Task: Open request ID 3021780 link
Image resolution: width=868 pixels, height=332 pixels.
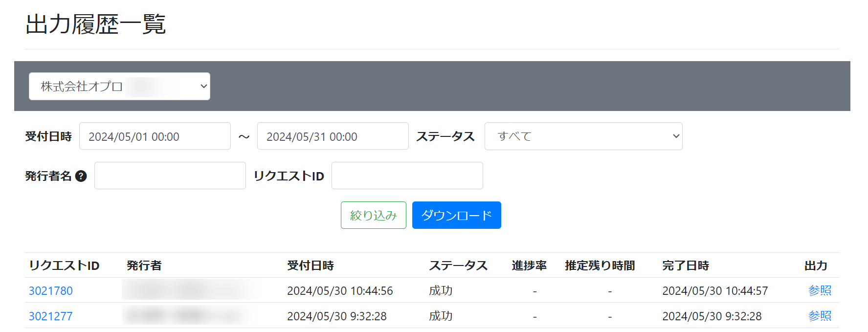Action: click(x=51, y=291)
